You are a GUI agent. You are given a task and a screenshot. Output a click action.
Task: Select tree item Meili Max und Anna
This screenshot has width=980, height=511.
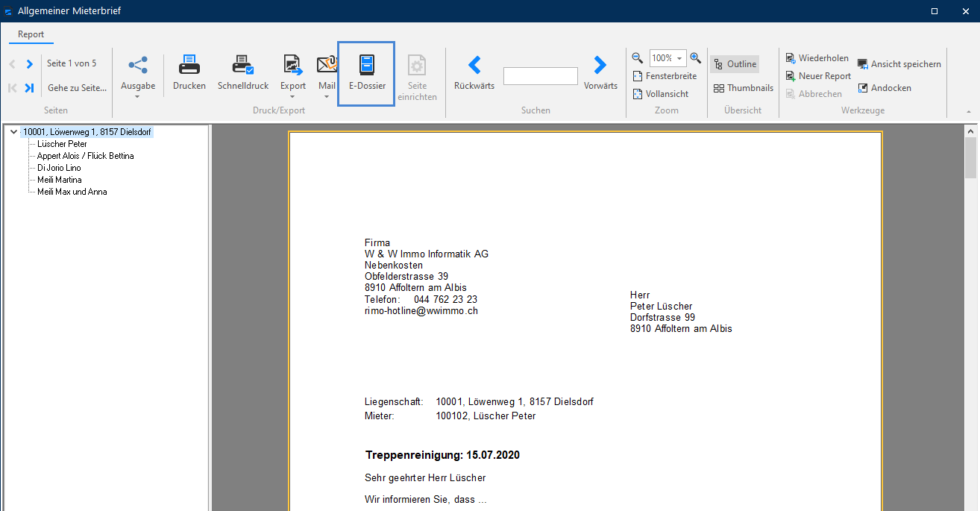(72, 192)
